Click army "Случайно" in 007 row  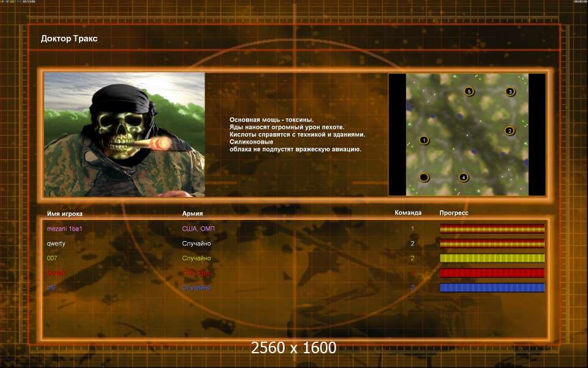click(x=197, y=258)
